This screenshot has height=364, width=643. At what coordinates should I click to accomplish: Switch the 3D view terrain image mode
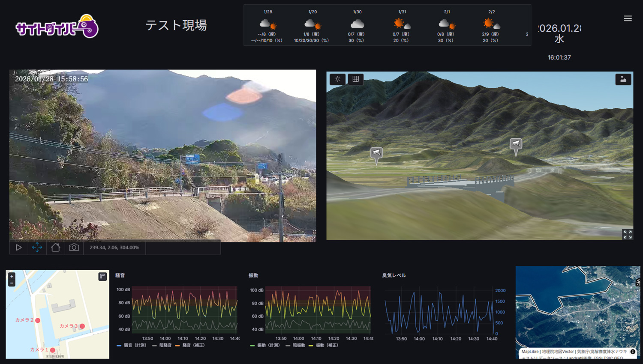coord(623,79)
